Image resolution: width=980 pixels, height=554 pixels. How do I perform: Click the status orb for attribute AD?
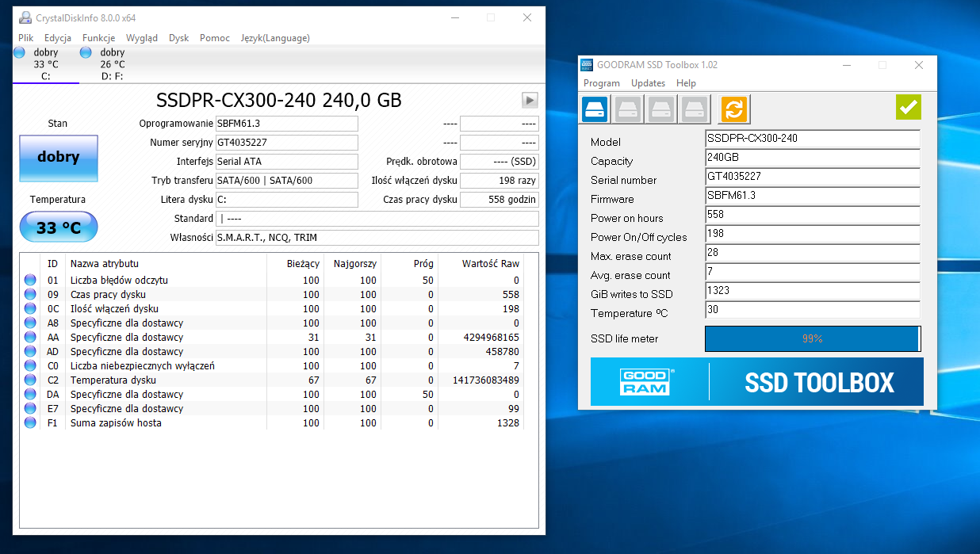click(30, 351)
